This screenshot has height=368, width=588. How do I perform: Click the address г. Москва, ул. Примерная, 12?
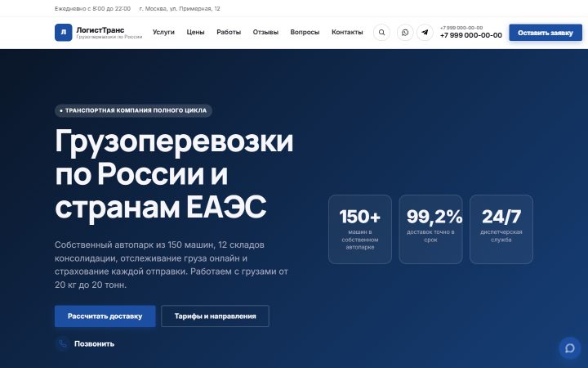180,8
